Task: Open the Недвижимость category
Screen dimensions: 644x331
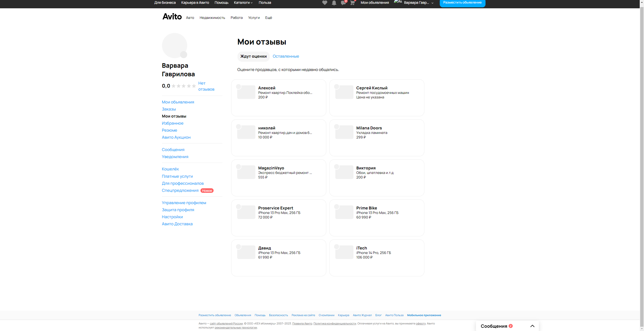Action: tap(212, 18)
